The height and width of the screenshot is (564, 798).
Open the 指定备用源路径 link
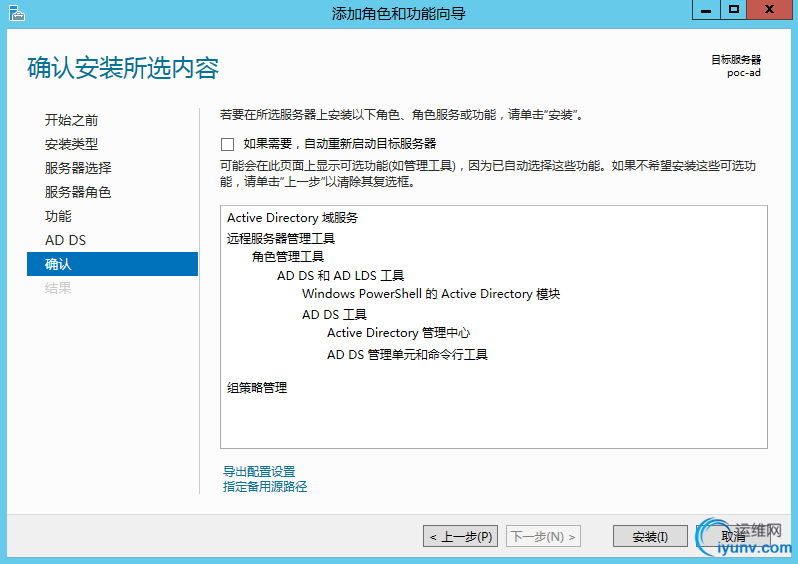265,487
